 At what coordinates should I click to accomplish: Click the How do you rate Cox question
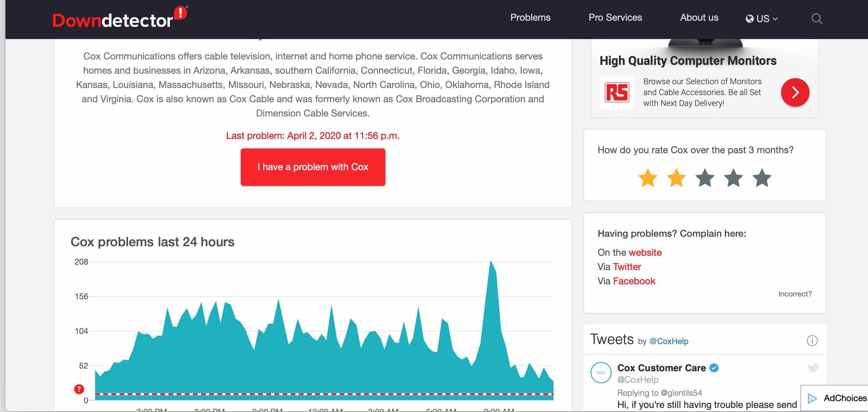click(x=695, y=150)
